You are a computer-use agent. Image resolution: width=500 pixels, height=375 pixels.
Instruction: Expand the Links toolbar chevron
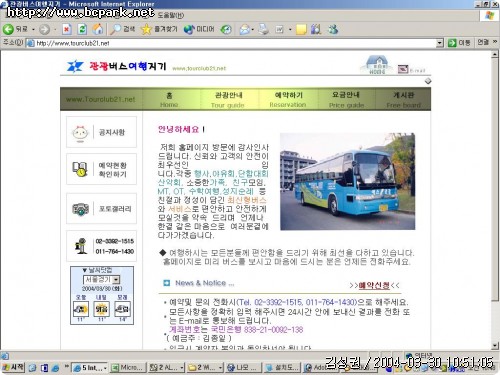[x=495, y=42]
